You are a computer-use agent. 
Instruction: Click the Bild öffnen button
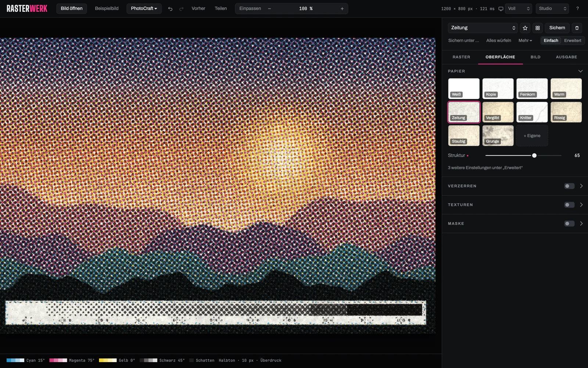pos(72,8)
